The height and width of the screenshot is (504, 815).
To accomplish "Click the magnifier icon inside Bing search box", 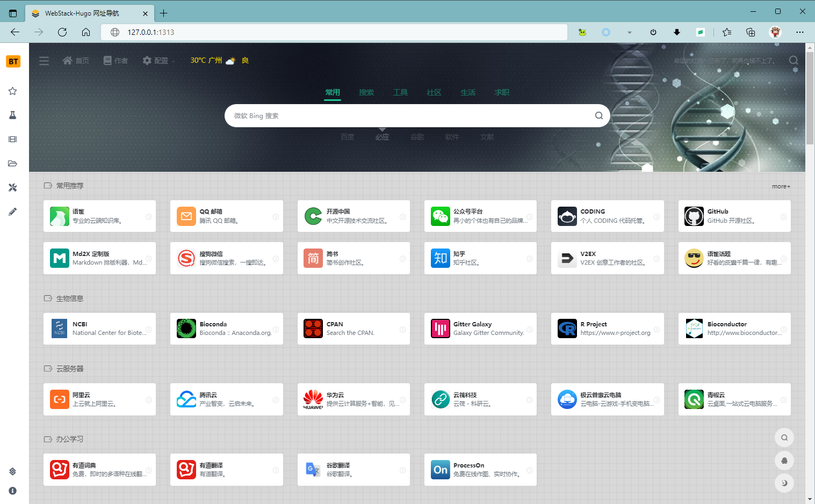I will (x=598, y=115).
